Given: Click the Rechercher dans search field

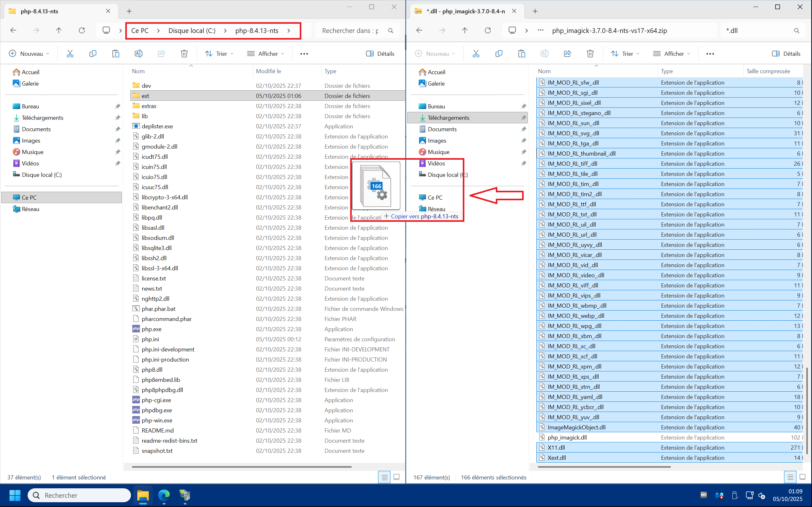Looking at the screenshot, I should click(x=350, y=30).
